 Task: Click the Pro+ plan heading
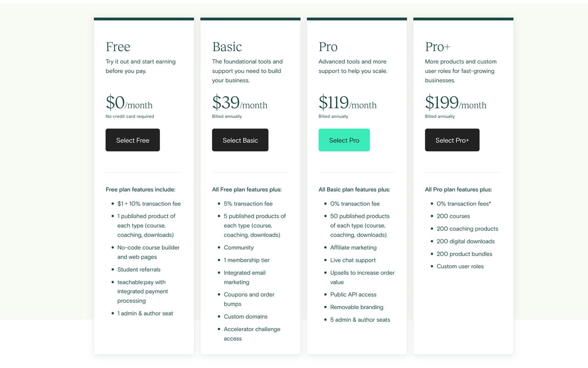(x=436, y=46)
